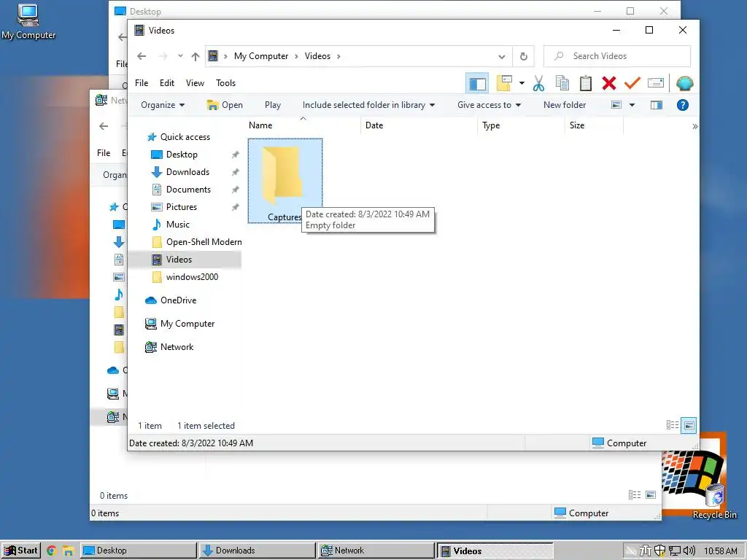This screenshot has width=747, height=560.
Task: Sort by Type column header
Action: point(522,125)
